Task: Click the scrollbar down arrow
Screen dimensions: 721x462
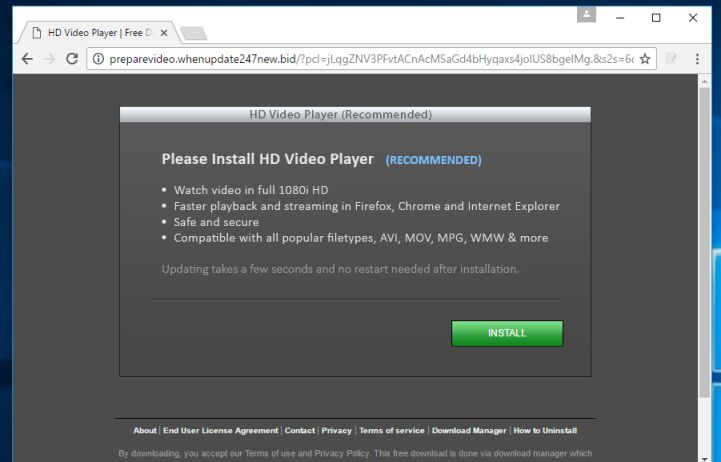Action: [x=704, y=458]
